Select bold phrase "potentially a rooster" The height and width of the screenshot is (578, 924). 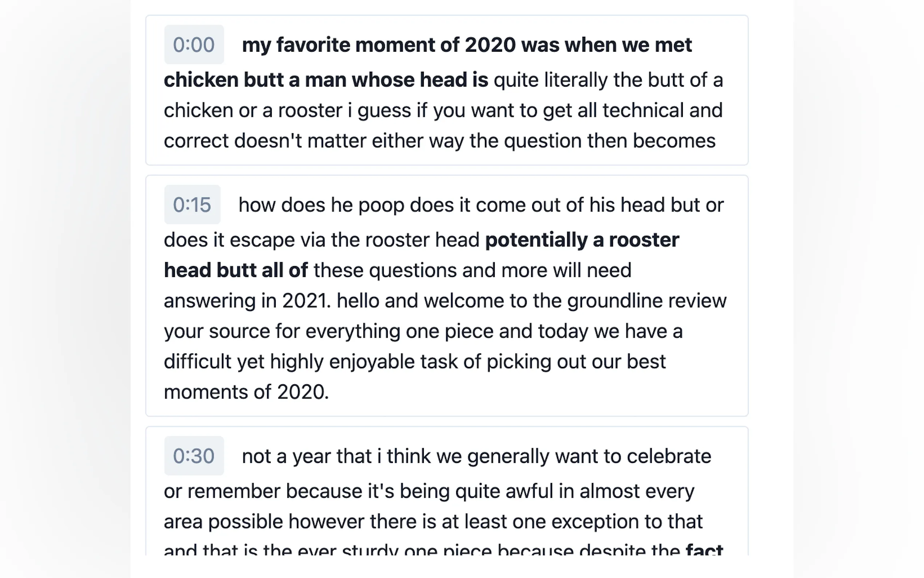pyautogui.click(x=582, y=240)
